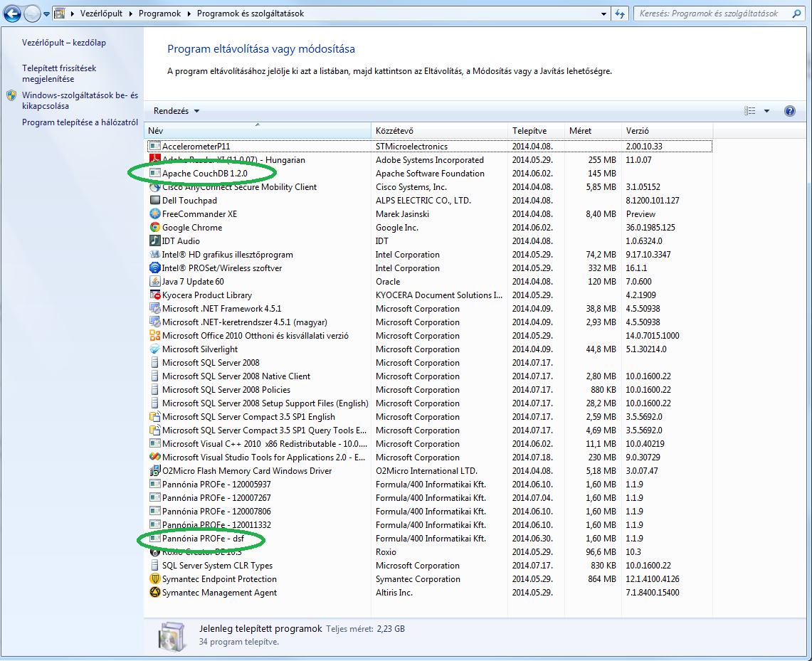This screenshot has width=812, height=661.
Task: Click the Apache Software Foundation publisher cell
Action: (430, 174)
